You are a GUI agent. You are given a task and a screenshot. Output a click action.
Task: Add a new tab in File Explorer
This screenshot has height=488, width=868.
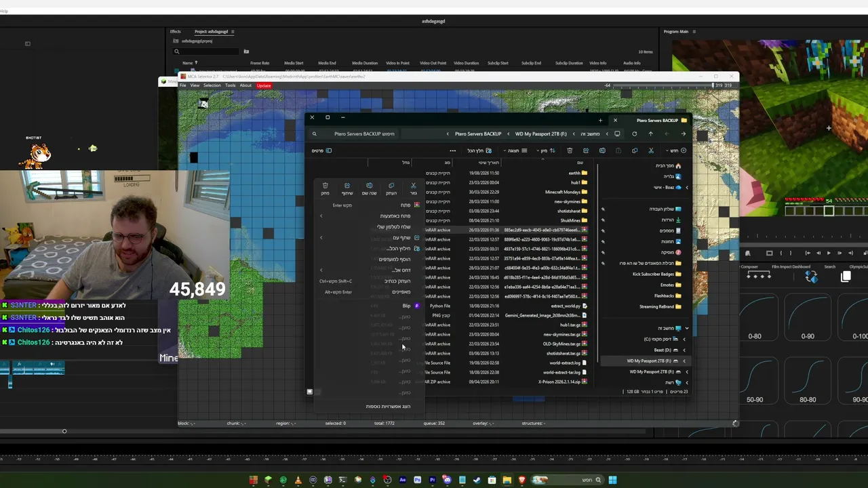pos(600,121)
